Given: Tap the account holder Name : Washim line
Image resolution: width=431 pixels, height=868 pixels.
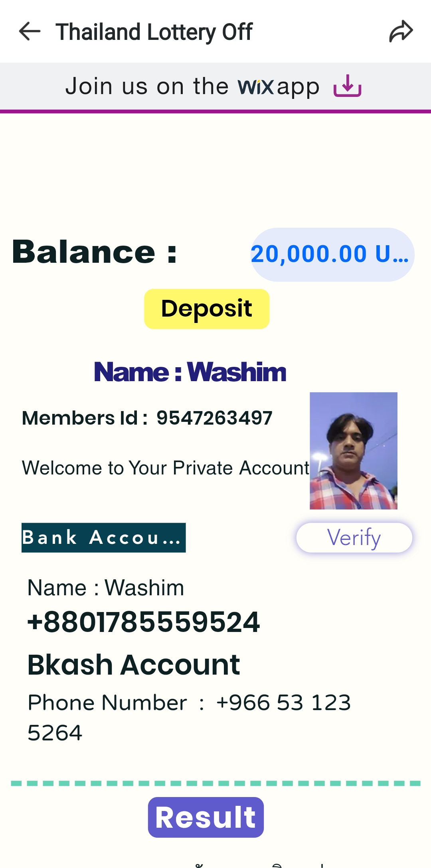Looking at the screenshot, I should coord(106,588).
